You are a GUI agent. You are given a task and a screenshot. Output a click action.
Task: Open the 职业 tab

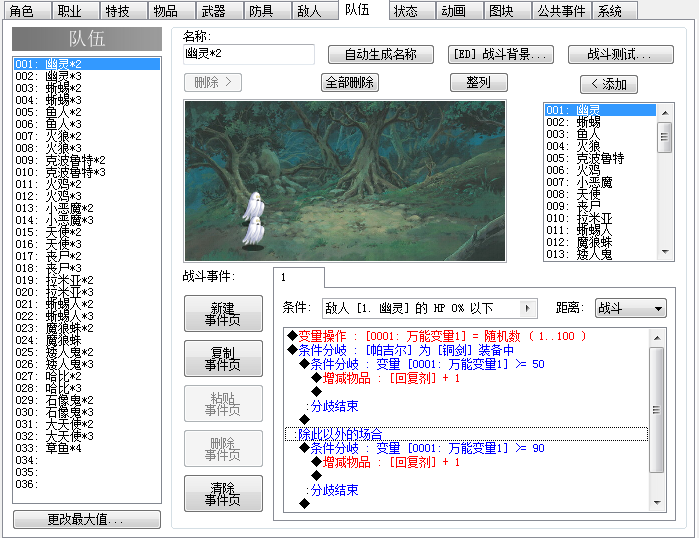(75, 11)
